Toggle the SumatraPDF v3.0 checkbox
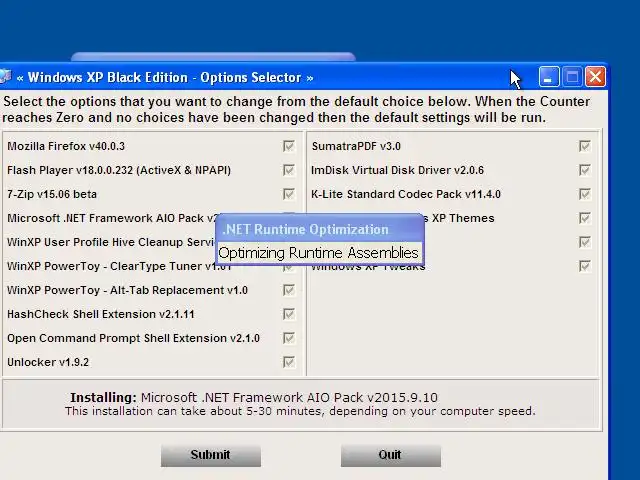 tap(584, 146)
